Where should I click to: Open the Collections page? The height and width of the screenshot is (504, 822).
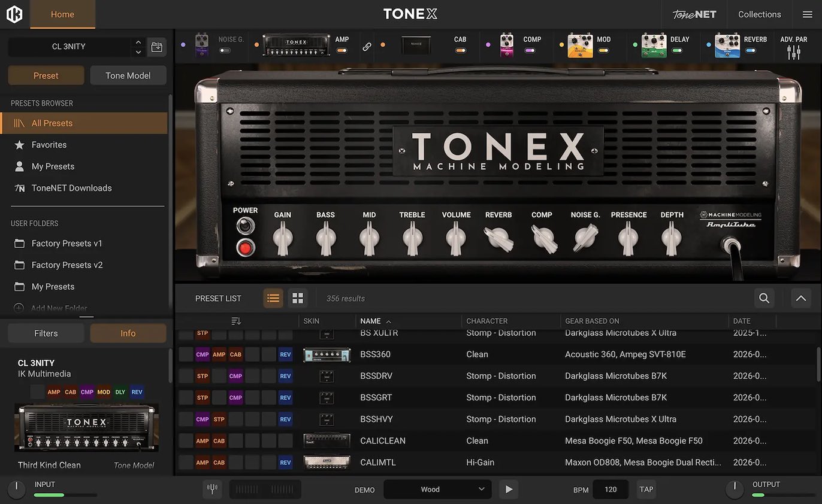coord(759,14)
